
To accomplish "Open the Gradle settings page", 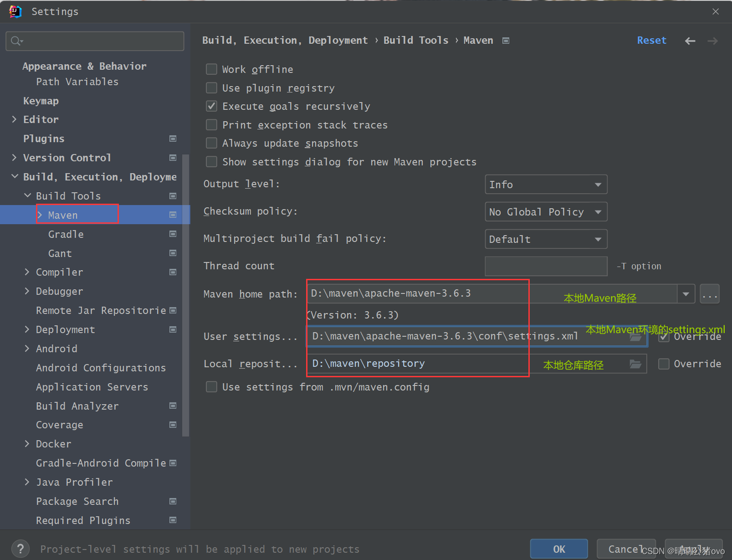I will coord(66,234).
